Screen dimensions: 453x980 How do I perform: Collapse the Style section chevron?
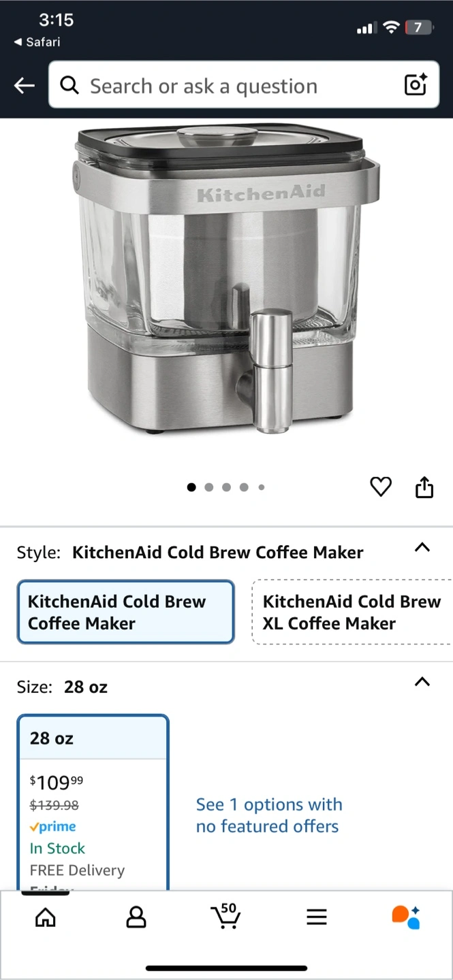(422, 547)
